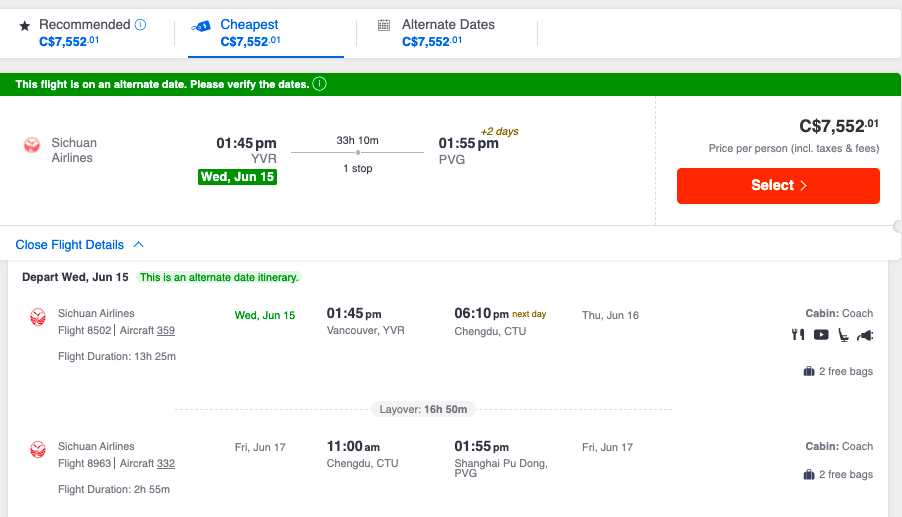Click the +2 days arrival note
Image resolution: width=902 pixels, height=517 pixels.
pyautogui.click(x=499, y=132)
